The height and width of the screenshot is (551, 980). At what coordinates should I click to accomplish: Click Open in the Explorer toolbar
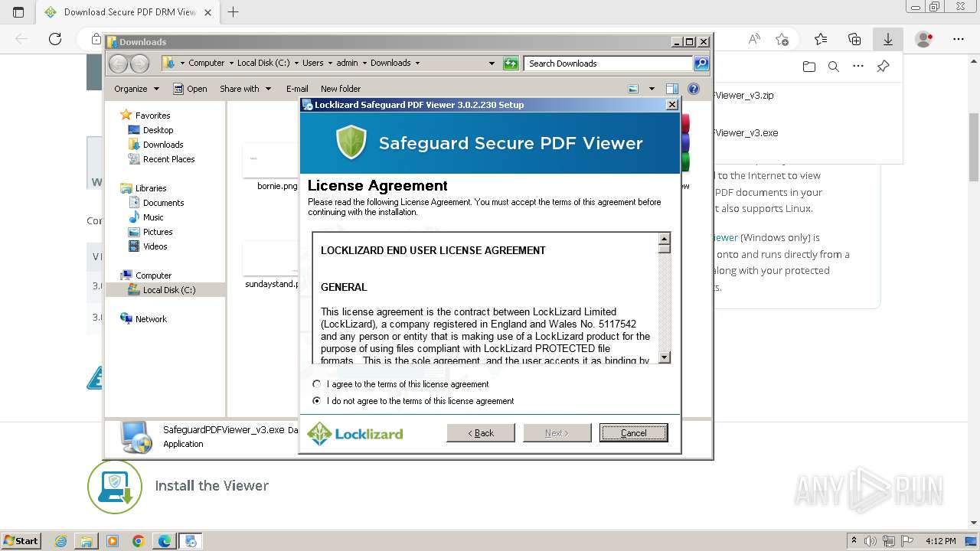click(x=190, y=89)
